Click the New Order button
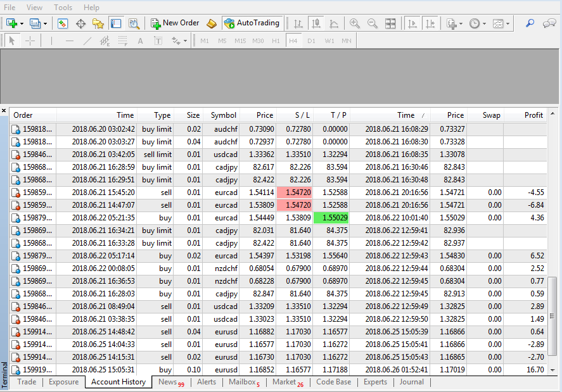This screenshot has height=392, width=562. click(x=175, y=23)
